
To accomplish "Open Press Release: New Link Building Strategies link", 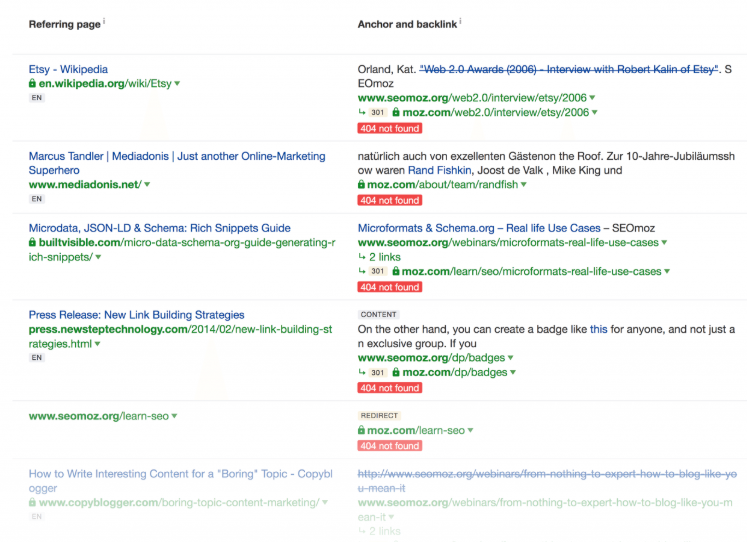I will 136,315.
